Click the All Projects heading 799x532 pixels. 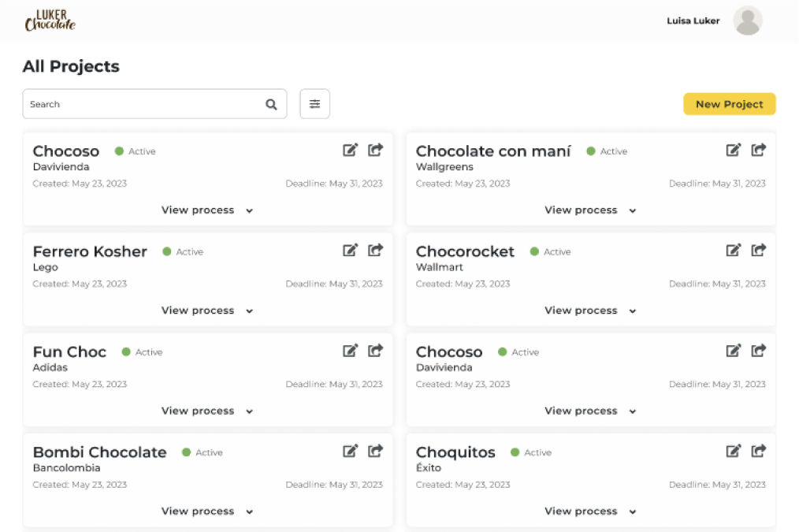(71, 66)
